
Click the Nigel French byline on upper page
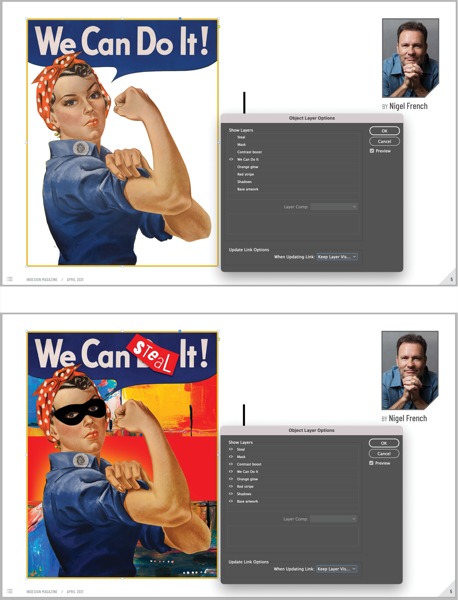(x=405, y=106)
